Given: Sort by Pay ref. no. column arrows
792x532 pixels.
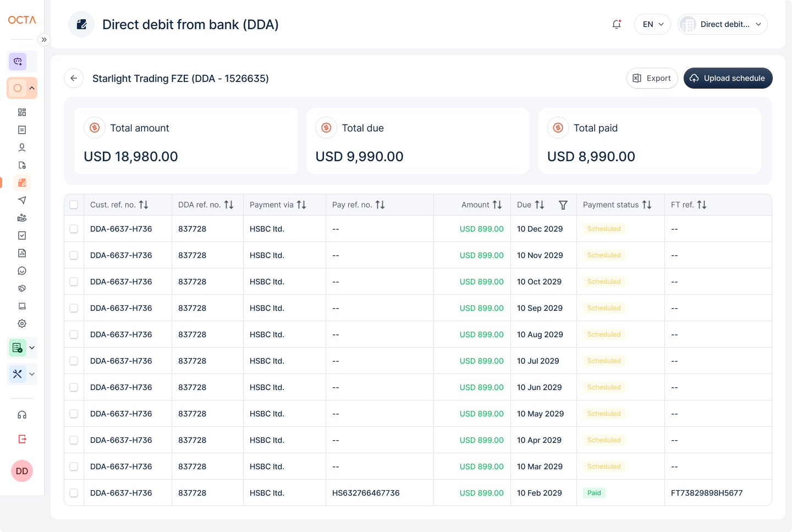Looking at the screenshot, I should [380, 205].
